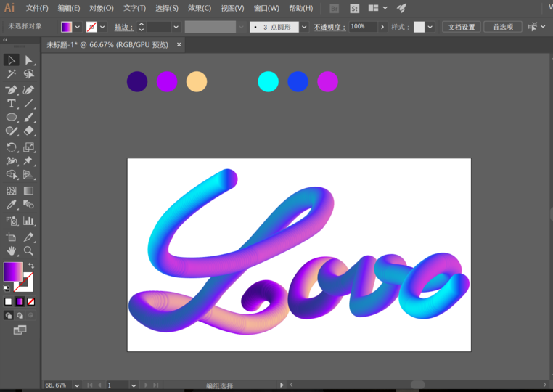Screen dimensions: 553x392
Task: Set paint mode to None
Action: tap(30, 301)
